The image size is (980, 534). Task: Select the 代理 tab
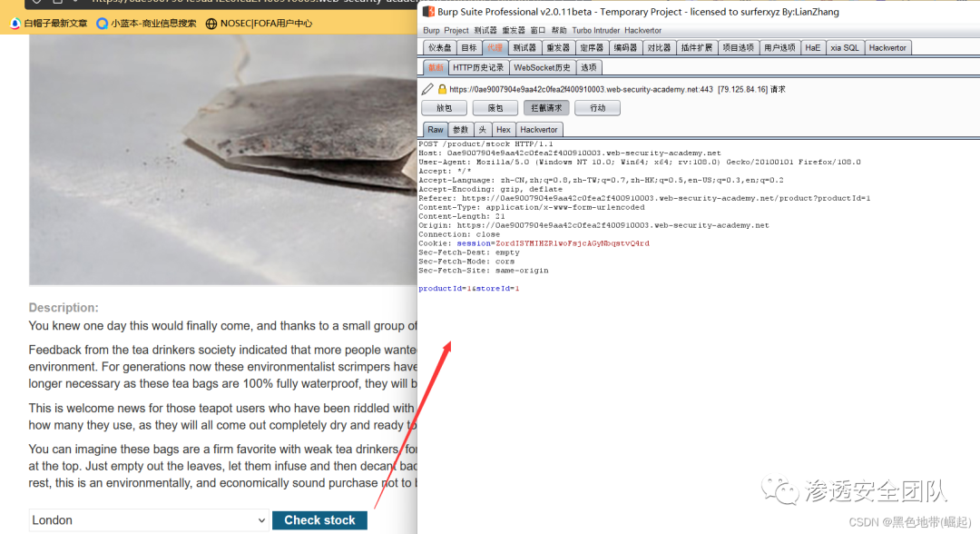[x=495, y=47]
